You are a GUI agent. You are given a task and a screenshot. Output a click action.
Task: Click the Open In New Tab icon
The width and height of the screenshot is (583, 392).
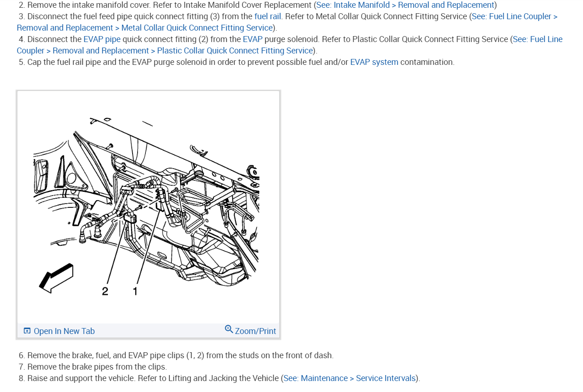point(27,331)
